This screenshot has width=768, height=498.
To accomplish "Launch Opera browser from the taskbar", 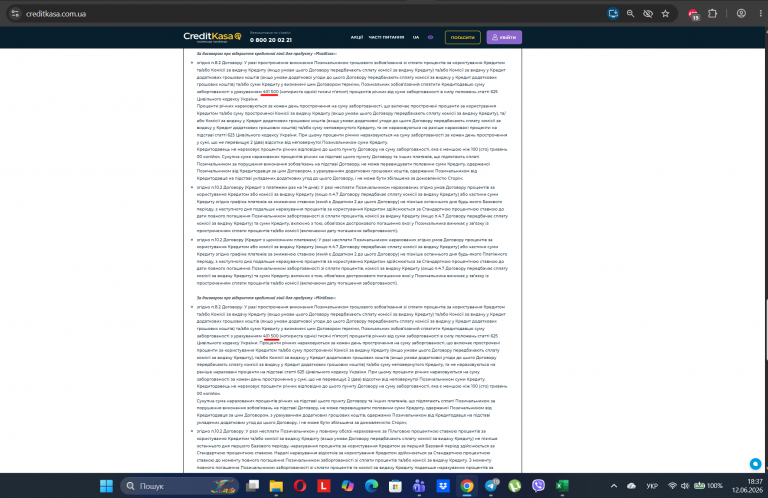I will tap(300, 486).
